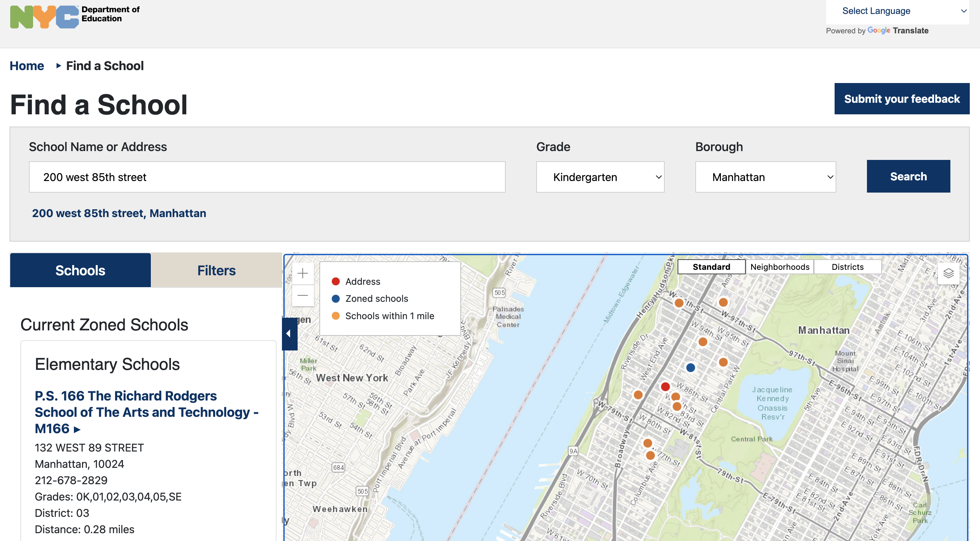Collapse the map legend with the arrow icon
980x541 pixels.
[290, 334]
